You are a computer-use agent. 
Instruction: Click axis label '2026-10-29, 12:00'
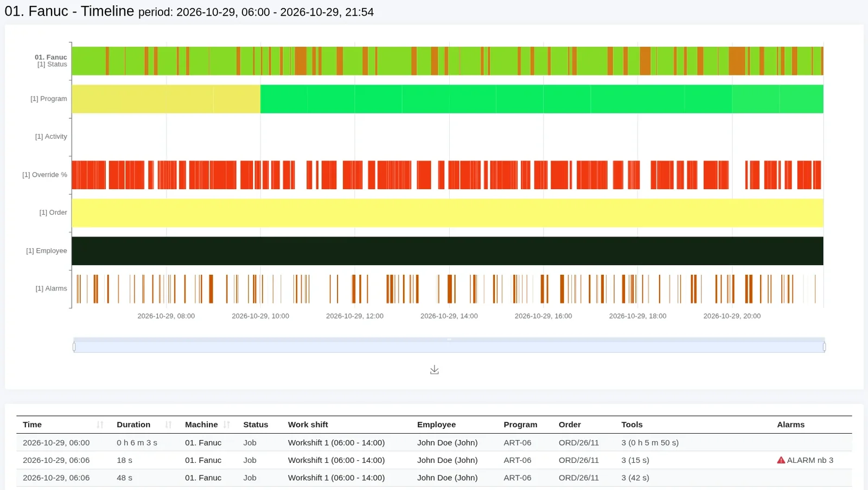[355, 316]
